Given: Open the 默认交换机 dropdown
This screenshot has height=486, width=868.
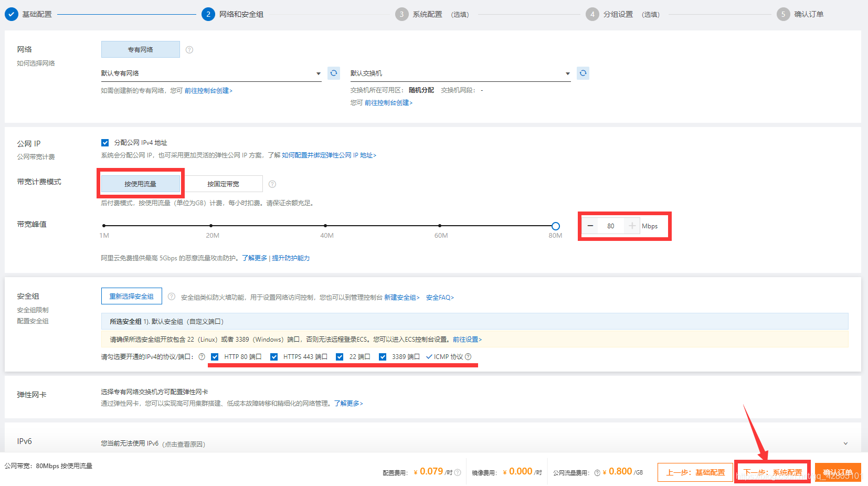Looking at the screenshot, I should click(461, 73).
